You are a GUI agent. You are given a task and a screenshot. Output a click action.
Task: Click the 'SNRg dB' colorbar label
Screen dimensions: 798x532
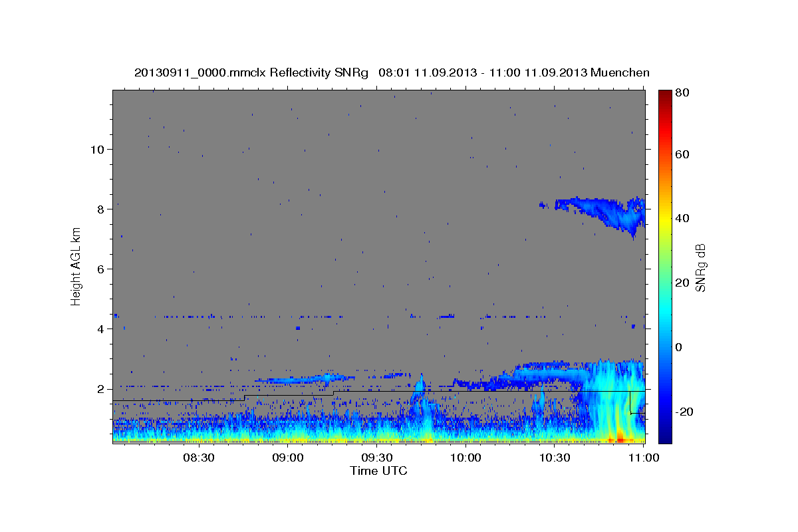point(701,267)
